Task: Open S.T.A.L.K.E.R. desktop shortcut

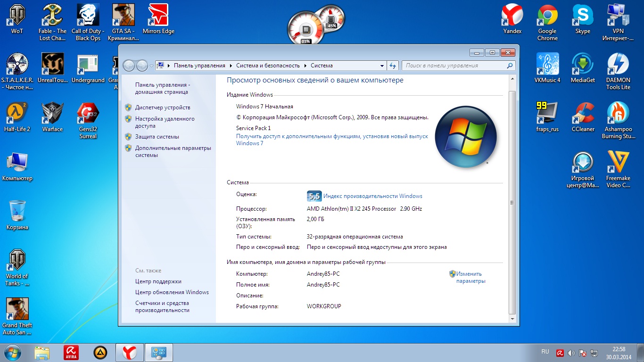Action: click(x=17, y=72)
